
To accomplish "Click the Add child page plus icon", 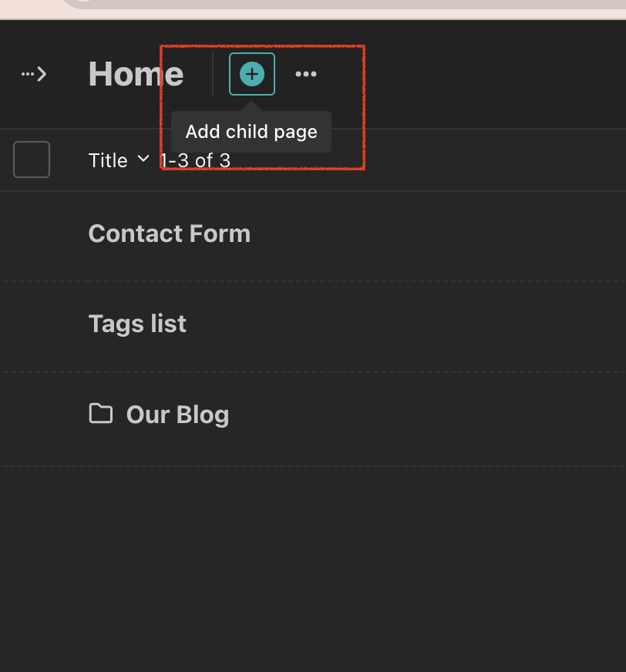I will tap(252, 74).
